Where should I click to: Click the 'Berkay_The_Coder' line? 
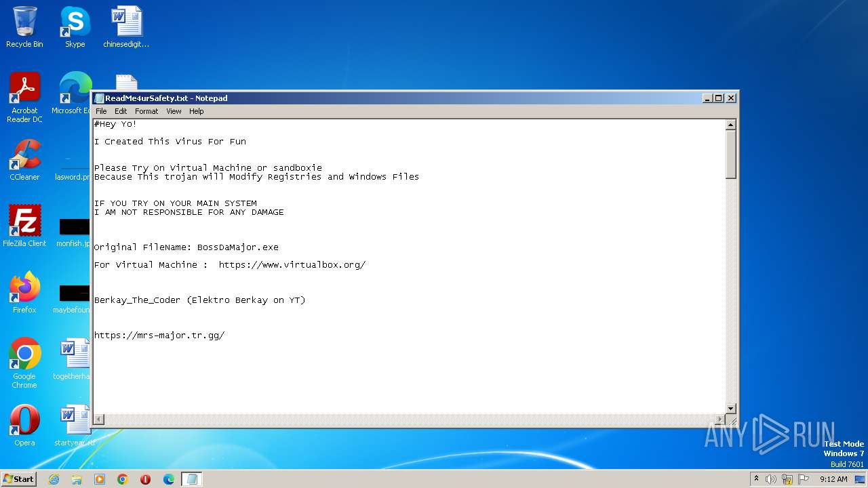tap(200, 300)
